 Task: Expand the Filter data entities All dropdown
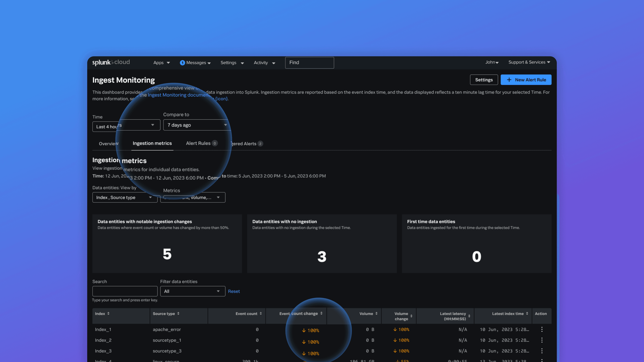(x=193, y=291)
